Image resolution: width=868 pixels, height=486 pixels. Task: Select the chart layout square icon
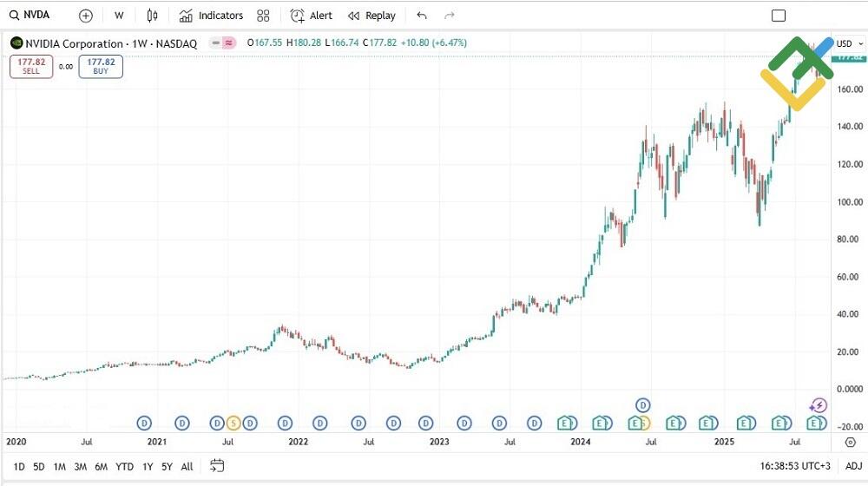pyautogui.click(x=779, y=16)
